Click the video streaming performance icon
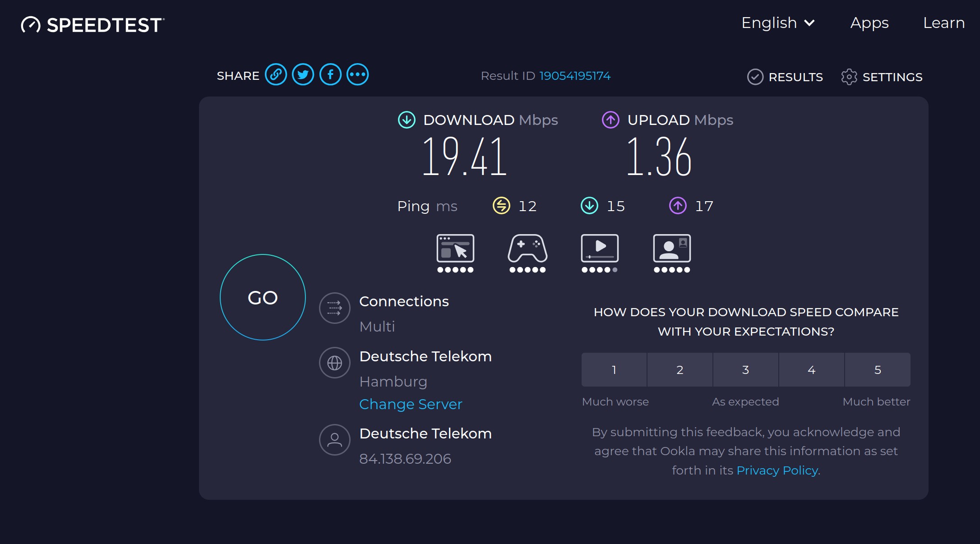Viewport: 980px width, 544px height. pos(600,249)
